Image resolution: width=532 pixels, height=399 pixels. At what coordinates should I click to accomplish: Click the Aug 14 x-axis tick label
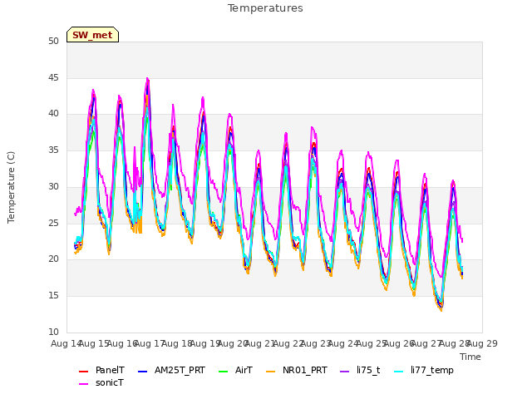tap(66, 343)
